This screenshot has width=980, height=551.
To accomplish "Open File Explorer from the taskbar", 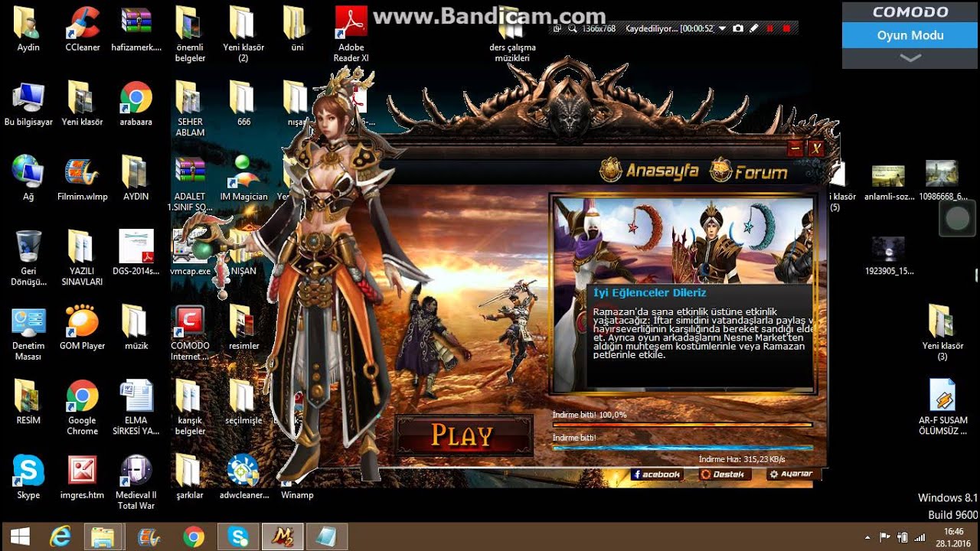I will tap(103, 536).
